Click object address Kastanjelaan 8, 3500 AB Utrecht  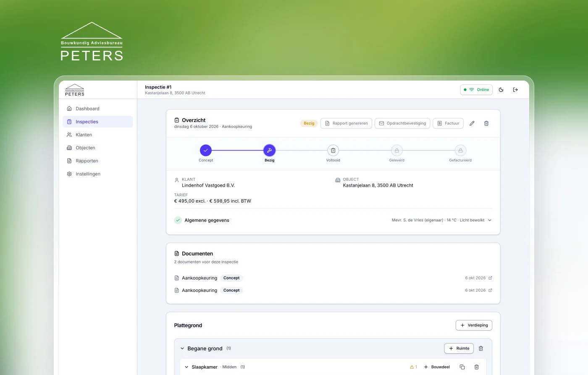(x=378, y=185)
